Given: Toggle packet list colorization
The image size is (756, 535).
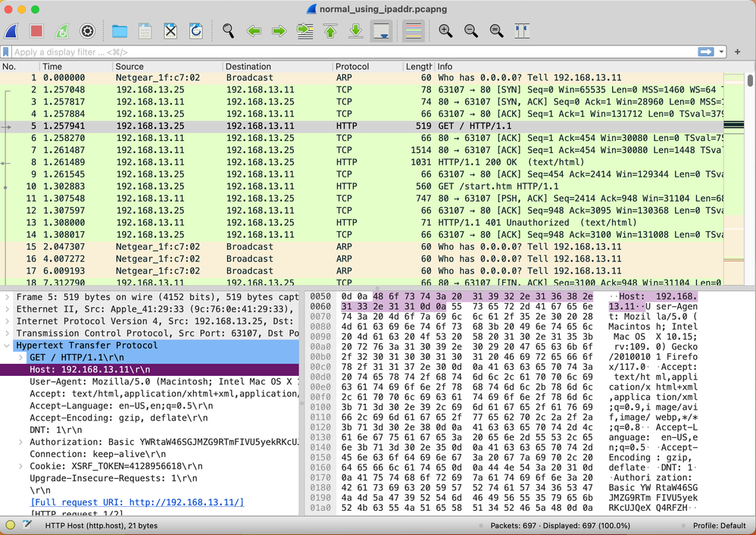Looking at the screenshot, I should [x=413, y=31].
